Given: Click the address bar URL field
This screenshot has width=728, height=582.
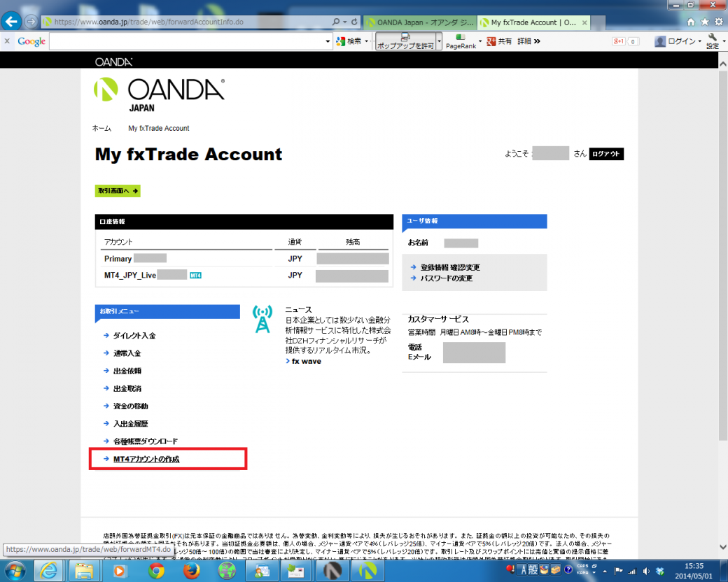Looking at the screenshot, I should (x=185, y=22).
